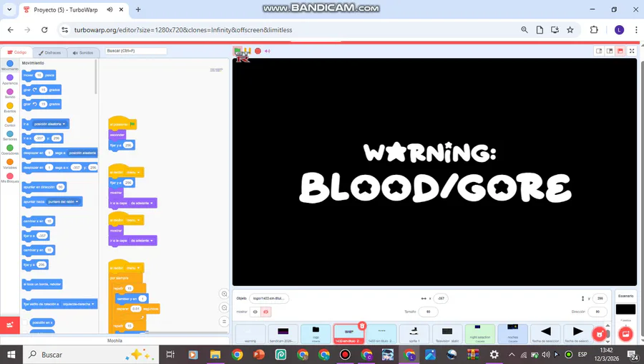Select the Control block category
The image size is (644, 364).
10,122
